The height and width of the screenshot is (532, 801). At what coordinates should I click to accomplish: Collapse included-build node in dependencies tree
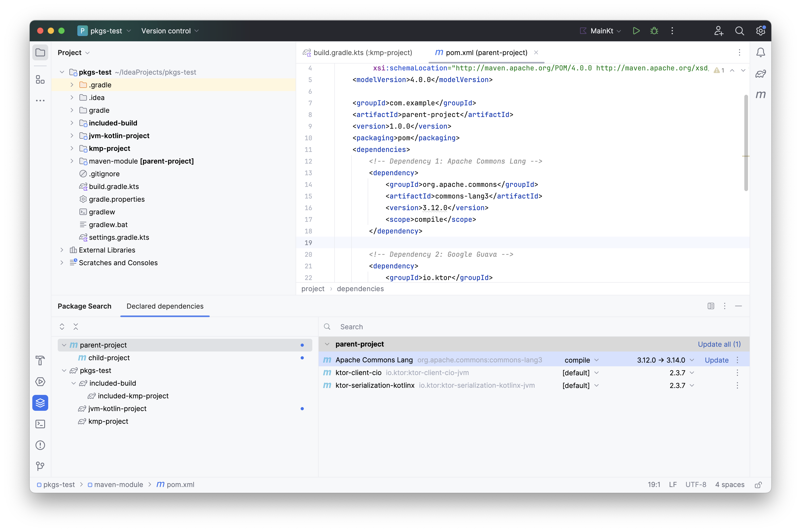click(73, 383)
